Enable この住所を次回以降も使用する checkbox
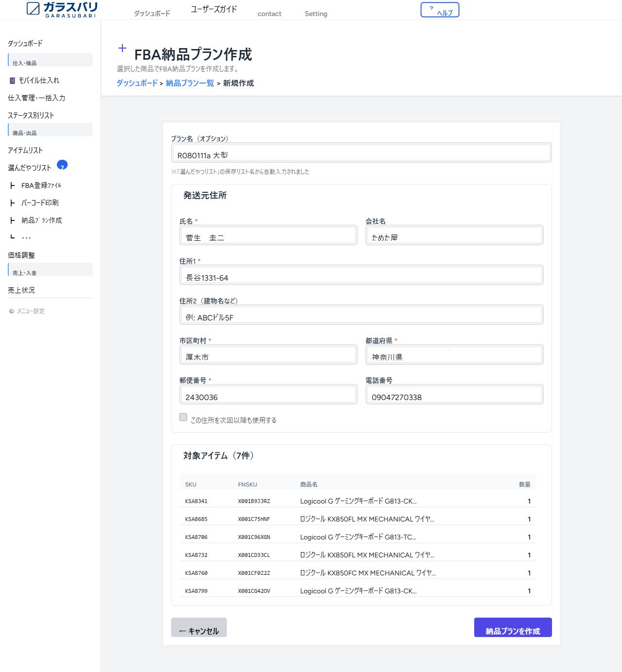Screen dimensions: 622x672 click(183, 417)
